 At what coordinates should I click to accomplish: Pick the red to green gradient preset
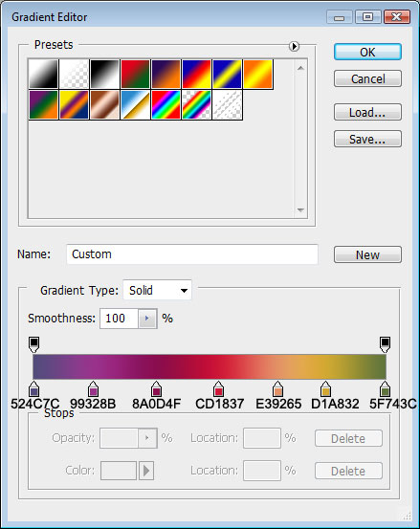point(135,75)
